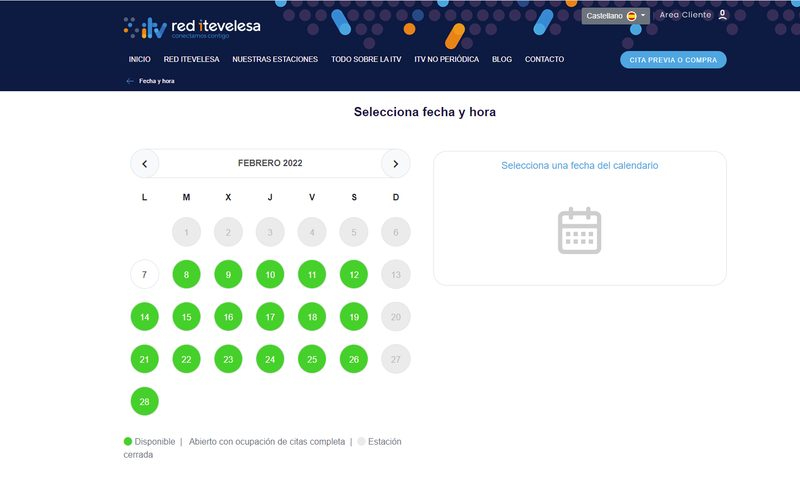This screenshot has width=800, height=500.
Task: Open the INICIO menu item
Action: click(140, 59)
